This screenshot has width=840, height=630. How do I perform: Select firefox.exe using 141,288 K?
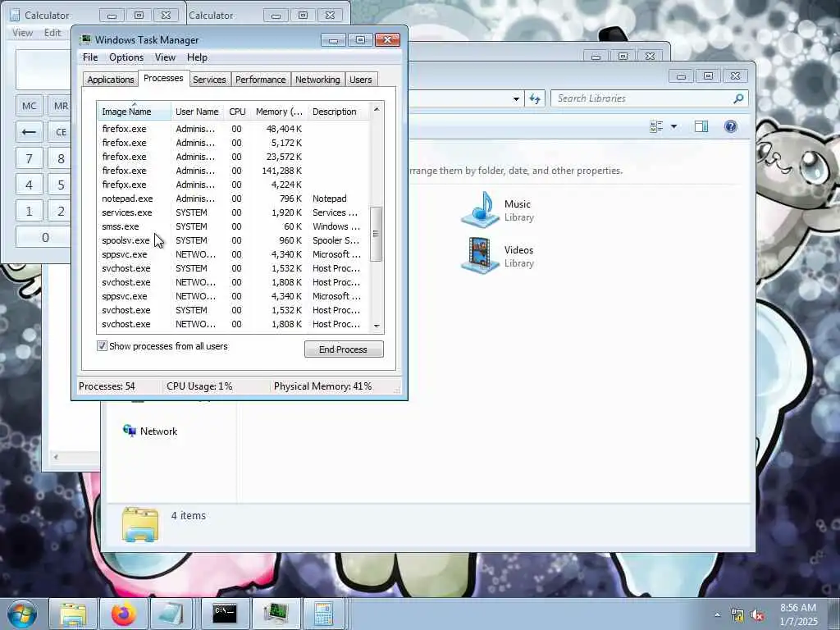[233, 171]
